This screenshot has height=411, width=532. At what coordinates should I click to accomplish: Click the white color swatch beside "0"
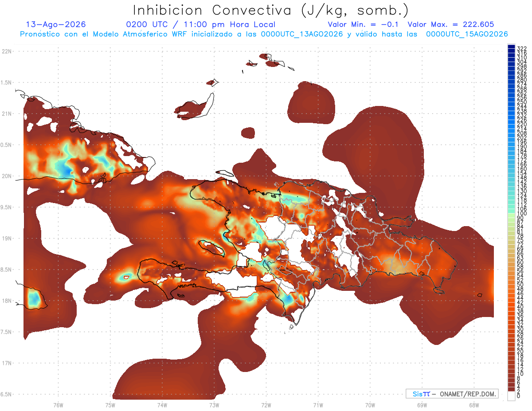(x=511, y=396)
